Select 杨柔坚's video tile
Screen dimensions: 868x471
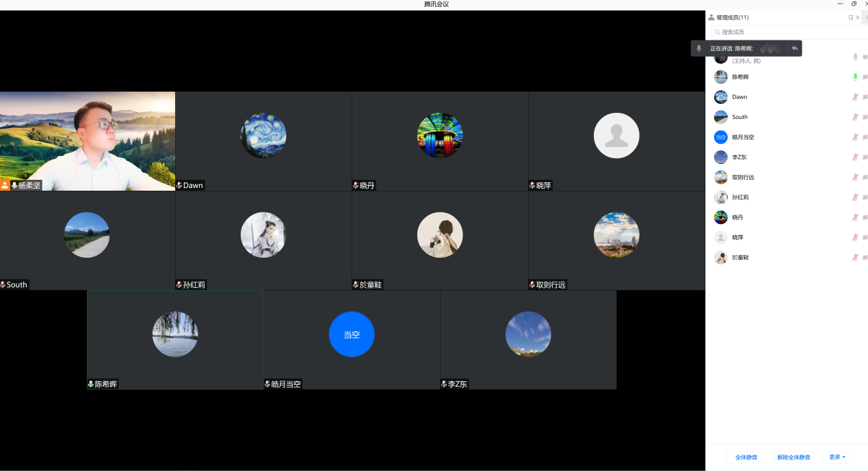point(88,141)
